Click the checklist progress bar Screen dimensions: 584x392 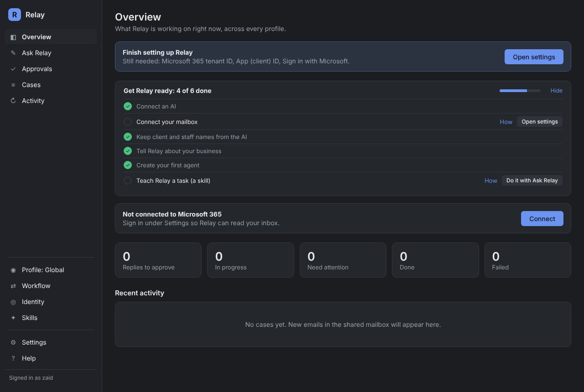(x=520, y=91)
